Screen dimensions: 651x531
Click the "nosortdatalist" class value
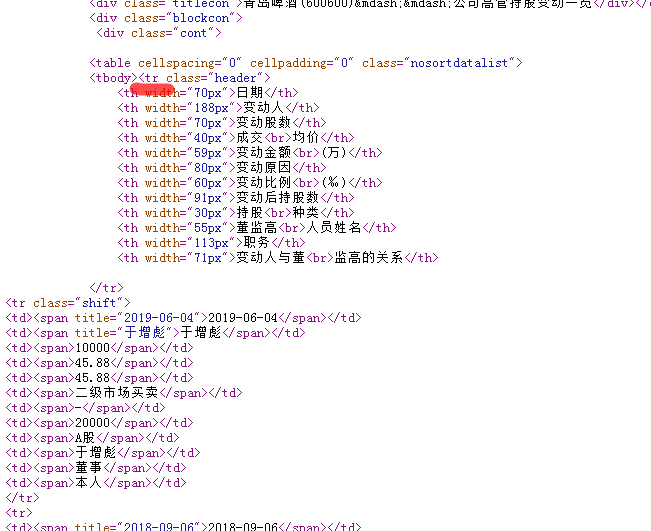tap(459, 63)
